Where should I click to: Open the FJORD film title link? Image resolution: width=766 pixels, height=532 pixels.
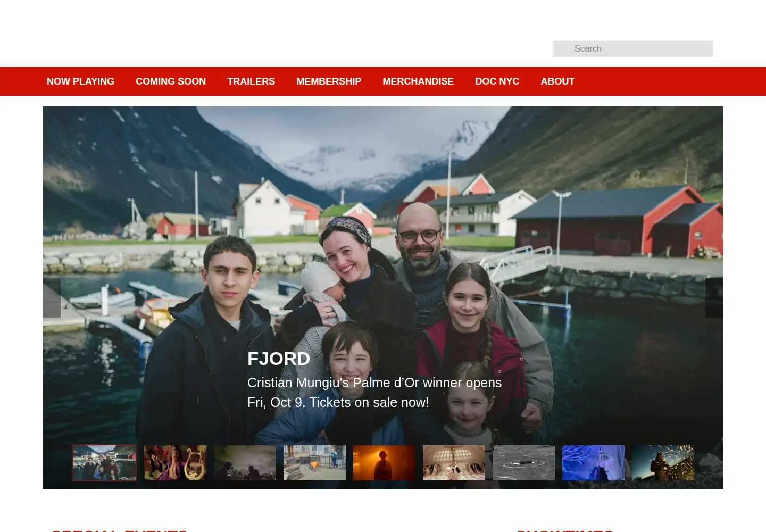pos(279,359)
